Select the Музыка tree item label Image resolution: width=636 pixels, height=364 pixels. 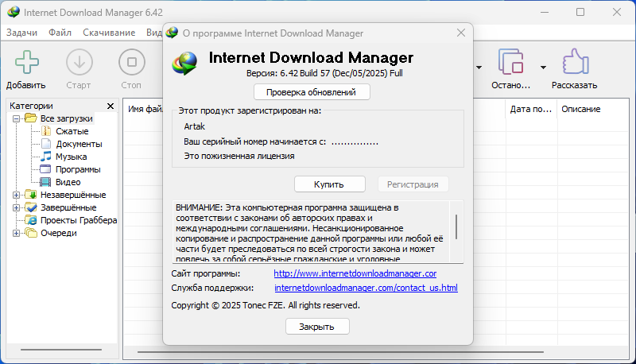point(71,157)
